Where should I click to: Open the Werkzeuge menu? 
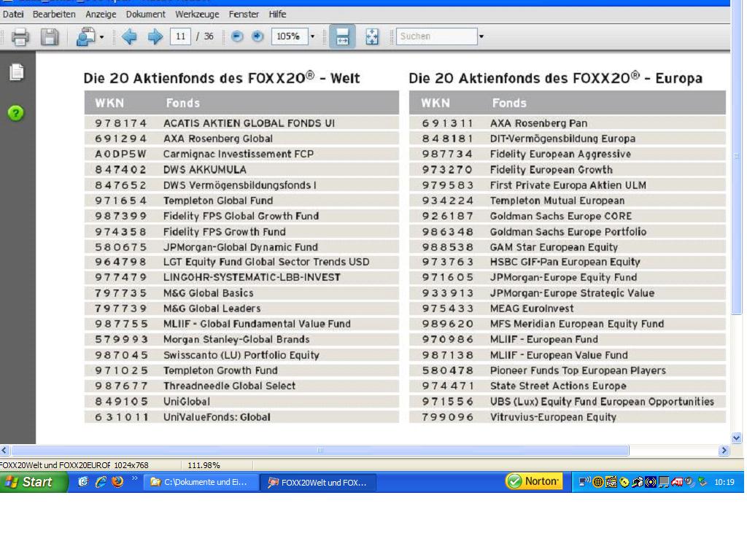pyautogui.click(x=197, y=15)
